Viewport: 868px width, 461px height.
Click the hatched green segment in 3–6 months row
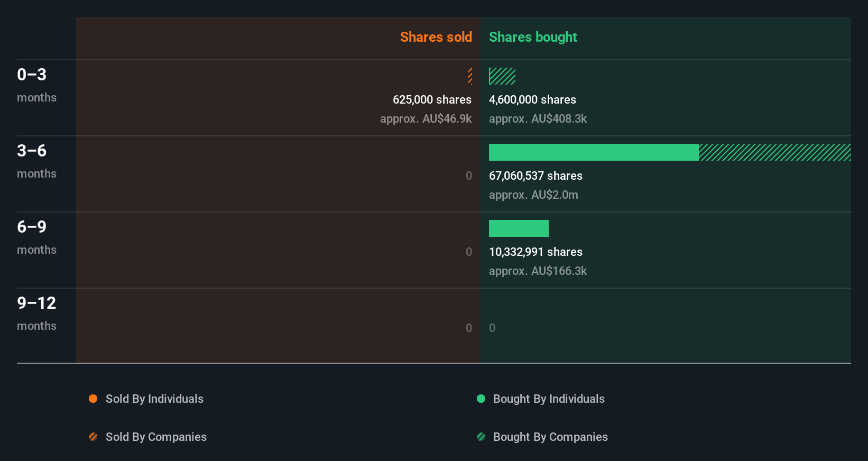pyautogui.click(x=775, y=152)
